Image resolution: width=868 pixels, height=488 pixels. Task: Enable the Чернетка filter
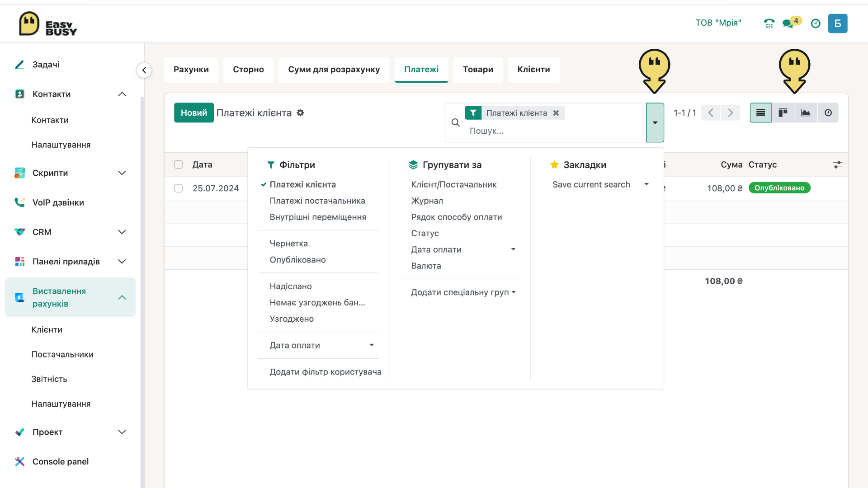point(288,244)
